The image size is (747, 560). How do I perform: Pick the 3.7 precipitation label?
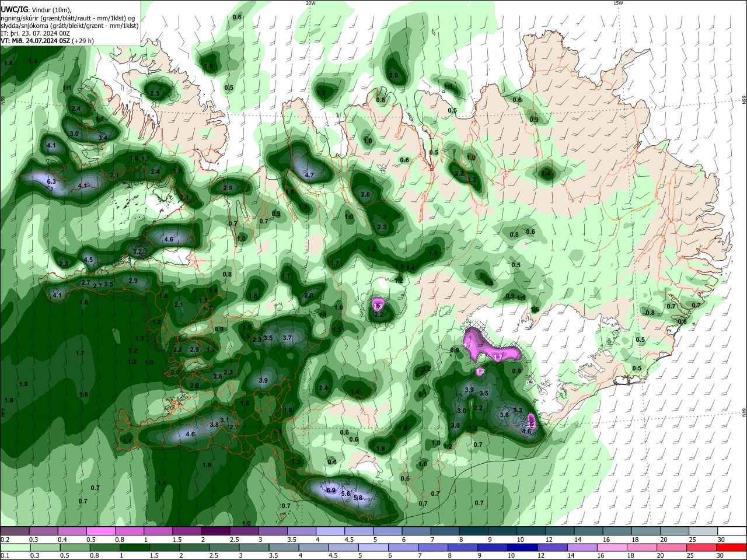point(287,338)
